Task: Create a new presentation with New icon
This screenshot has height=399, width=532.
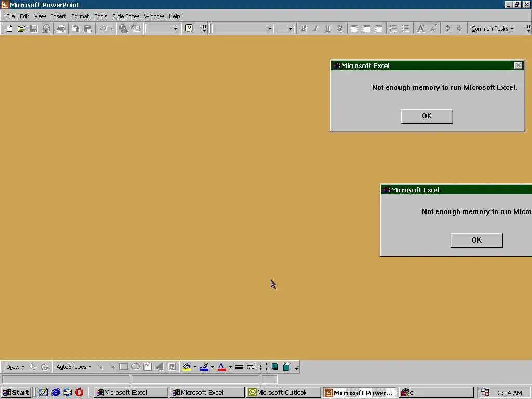Action: 9,29
